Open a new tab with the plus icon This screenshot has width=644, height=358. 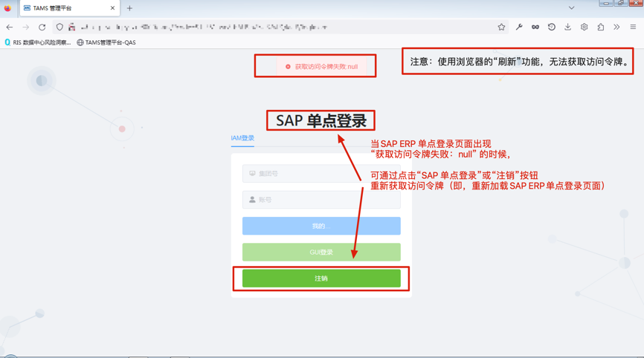point(129,8)
